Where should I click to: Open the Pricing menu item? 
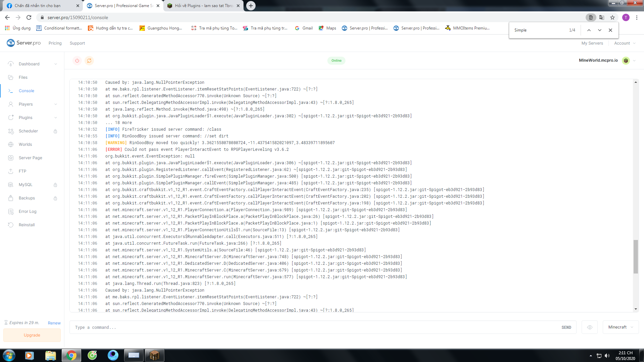(55, 43)
